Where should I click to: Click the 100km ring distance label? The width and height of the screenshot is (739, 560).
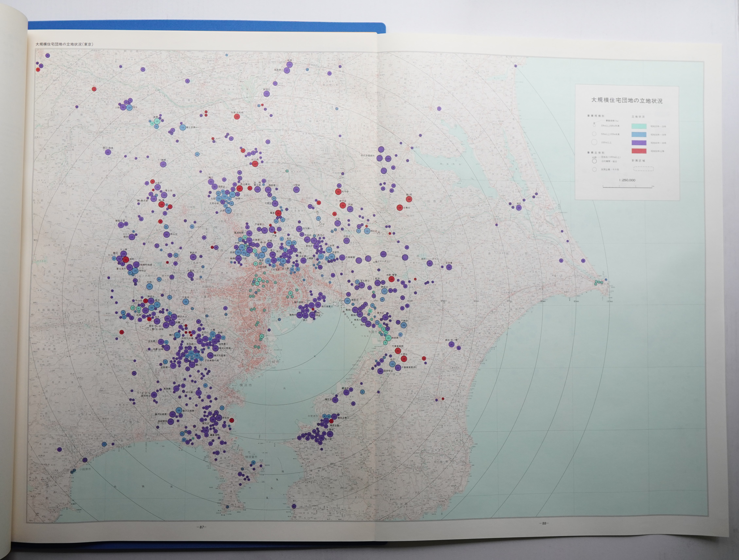(610, 302)
